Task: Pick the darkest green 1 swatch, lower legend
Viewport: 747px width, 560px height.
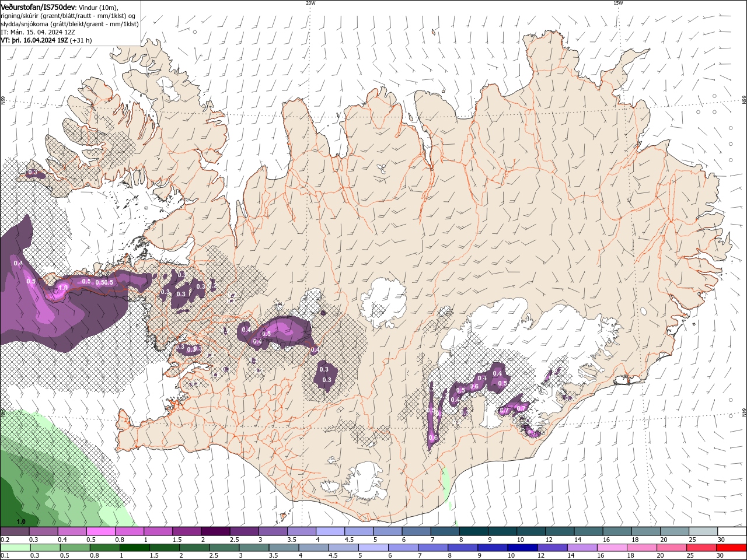Action: point(134,548)
